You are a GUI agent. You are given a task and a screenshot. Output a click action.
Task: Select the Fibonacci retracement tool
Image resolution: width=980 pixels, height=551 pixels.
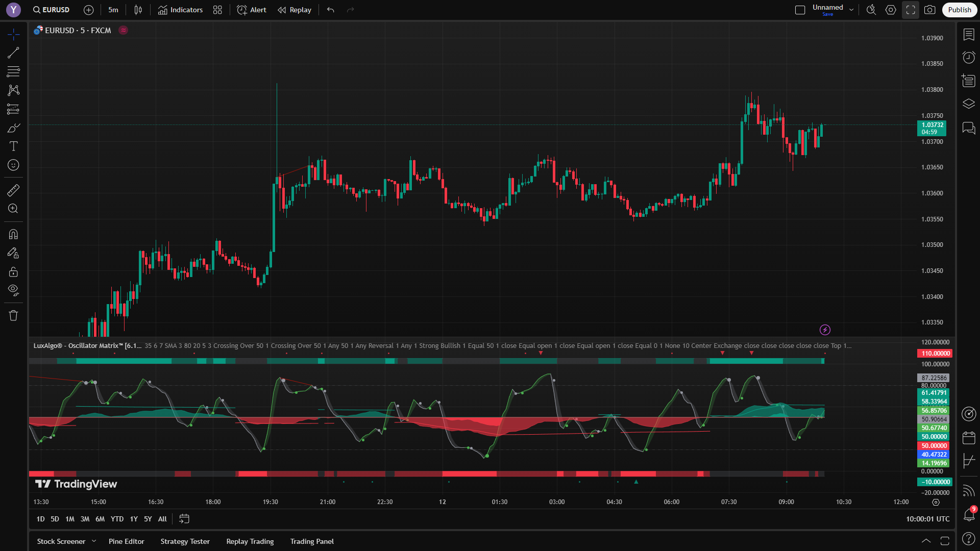coord(13,71)
